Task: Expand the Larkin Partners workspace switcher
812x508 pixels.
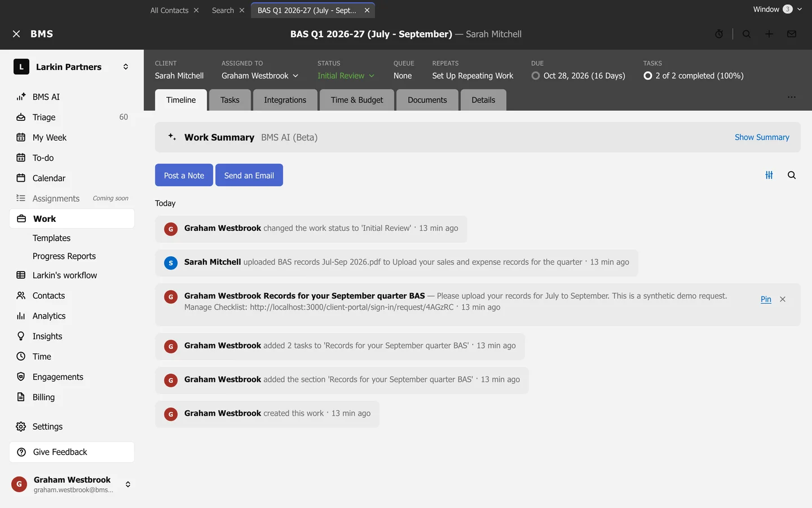Action: point(126,67)
